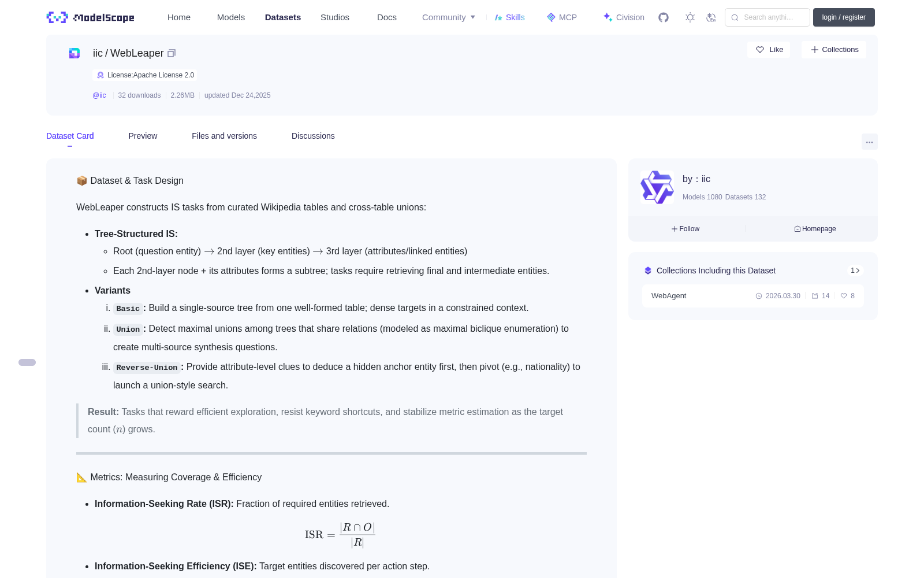This screenshot has height=578, width=924.
Task: Open Civision page
Action: tap(623, 17)
